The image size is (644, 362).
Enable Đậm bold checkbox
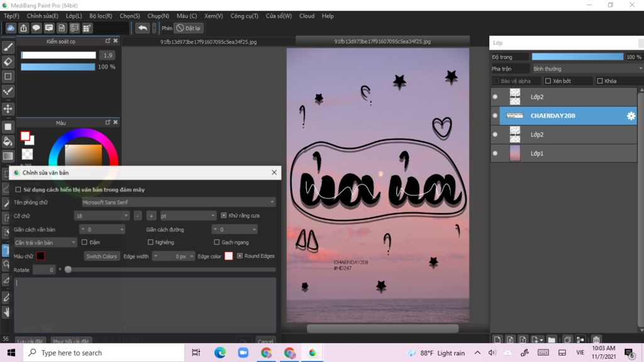[x=84, y=242]
